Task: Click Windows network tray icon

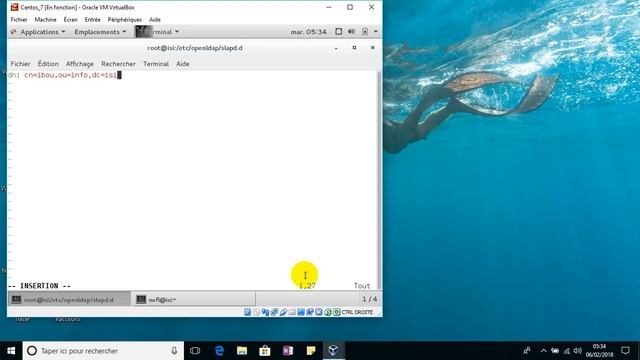Action: point(567,351)
